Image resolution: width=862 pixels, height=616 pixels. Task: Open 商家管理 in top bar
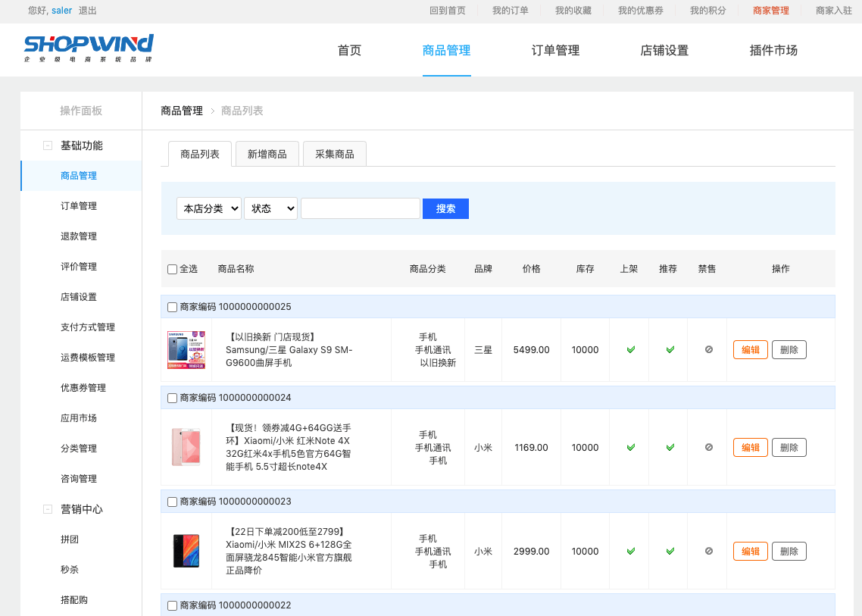pyautogui.click(x=771, y=11)
